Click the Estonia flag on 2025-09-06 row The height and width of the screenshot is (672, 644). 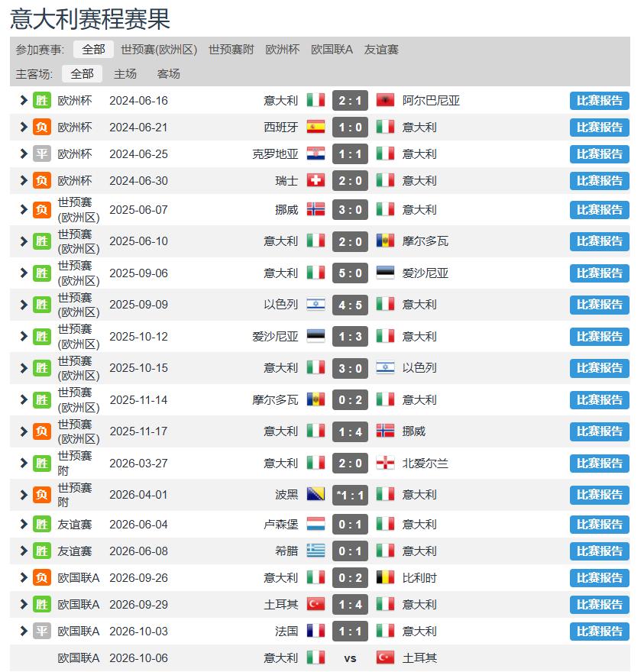(x=385, y=273)
